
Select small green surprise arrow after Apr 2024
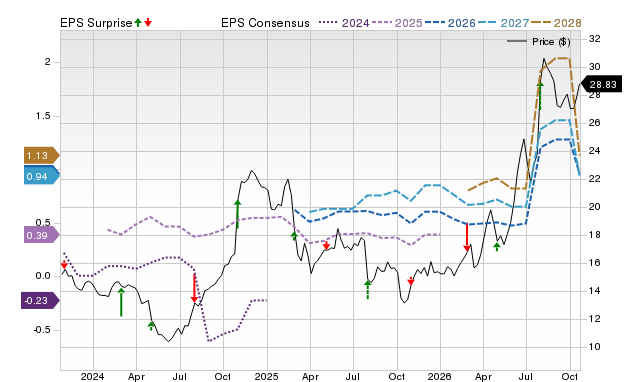pos(151,326)
